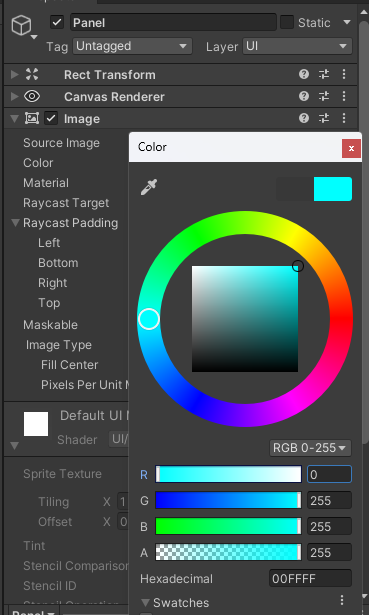Click the R value input field
The image size is (369, 615).
pyautogui.click(x=329, y=474)
